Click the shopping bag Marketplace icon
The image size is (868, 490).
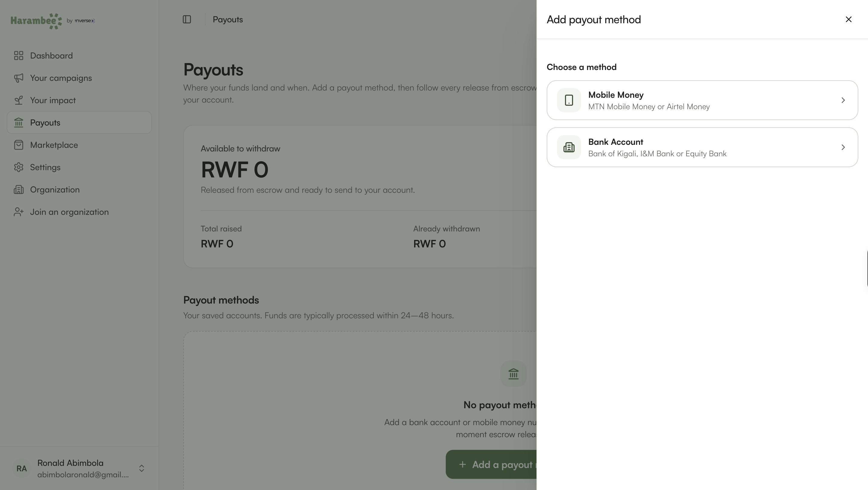[18, 145]
